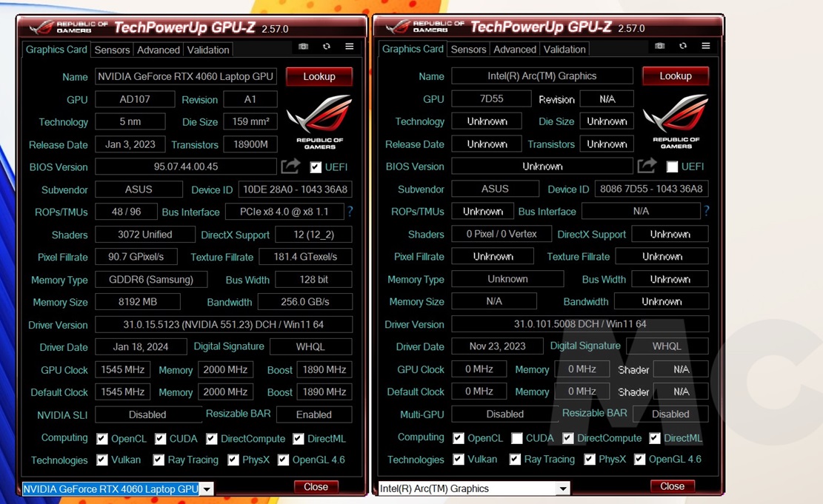Click the screenshot camera icon in the Intel Arc window
The width and height of the screenshot is (823, 504).
click(x=659, y=46)
